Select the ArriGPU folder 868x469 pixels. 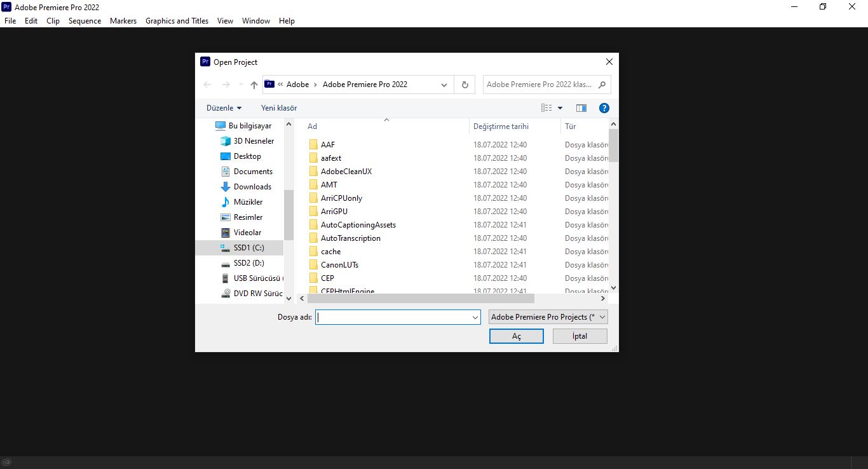[334, 212]
